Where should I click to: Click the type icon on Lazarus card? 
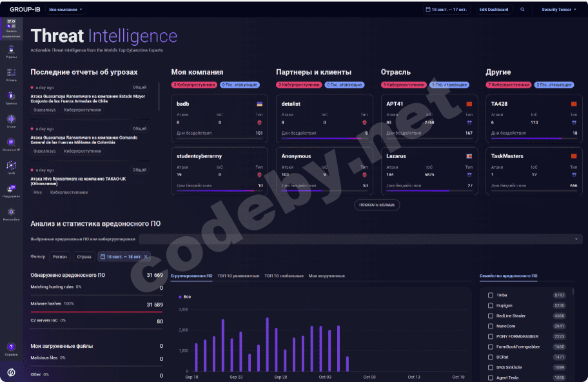(469, 174)
